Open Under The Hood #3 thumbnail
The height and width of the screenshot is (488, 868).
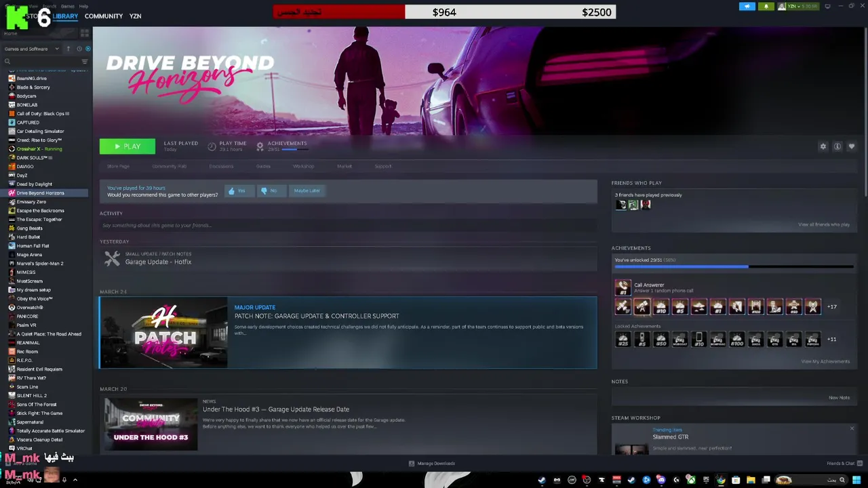pos(151,424)
